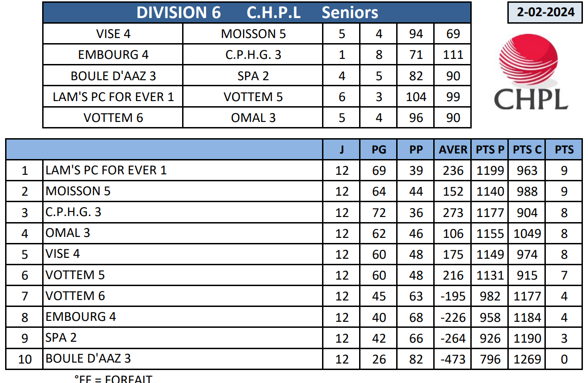Image resolution: width=588 pixels, height=383 pixels.
Task: Click the AVER column header
Action: (453, 149)
